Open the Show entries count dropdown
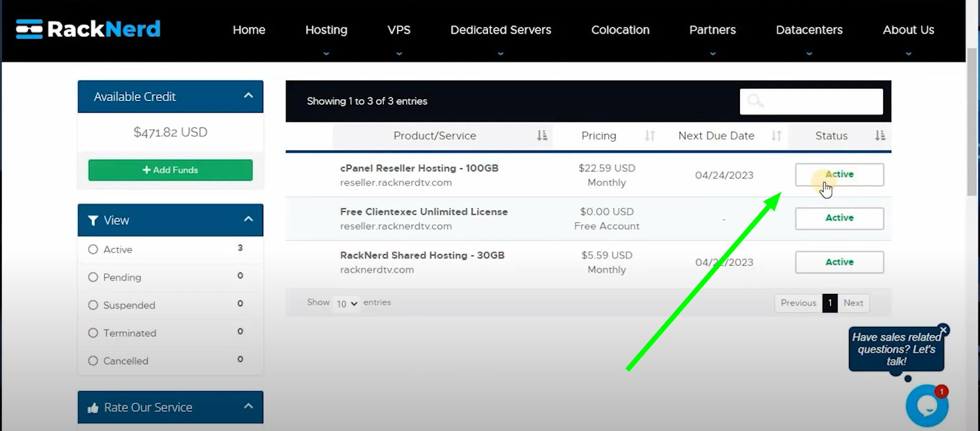Viewport: 980px width, 431px height. [x=347, y=303]
